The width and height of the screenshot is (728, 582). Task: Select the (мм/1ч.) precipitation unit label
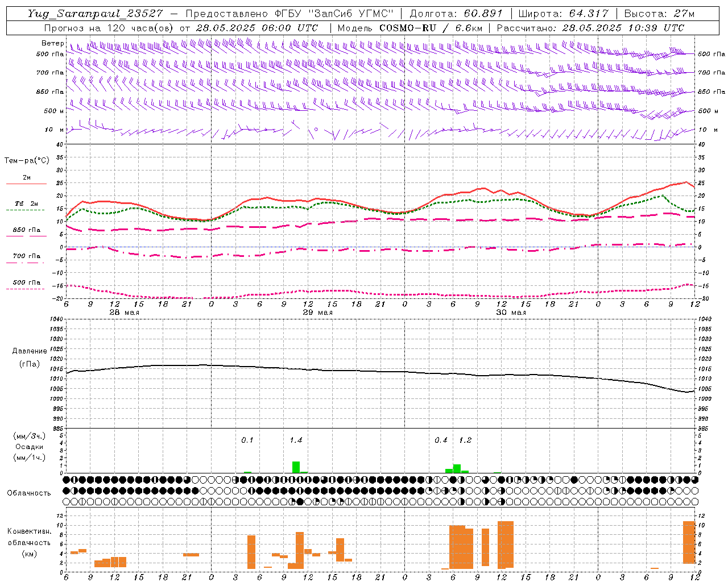click(x=30, y=458)
